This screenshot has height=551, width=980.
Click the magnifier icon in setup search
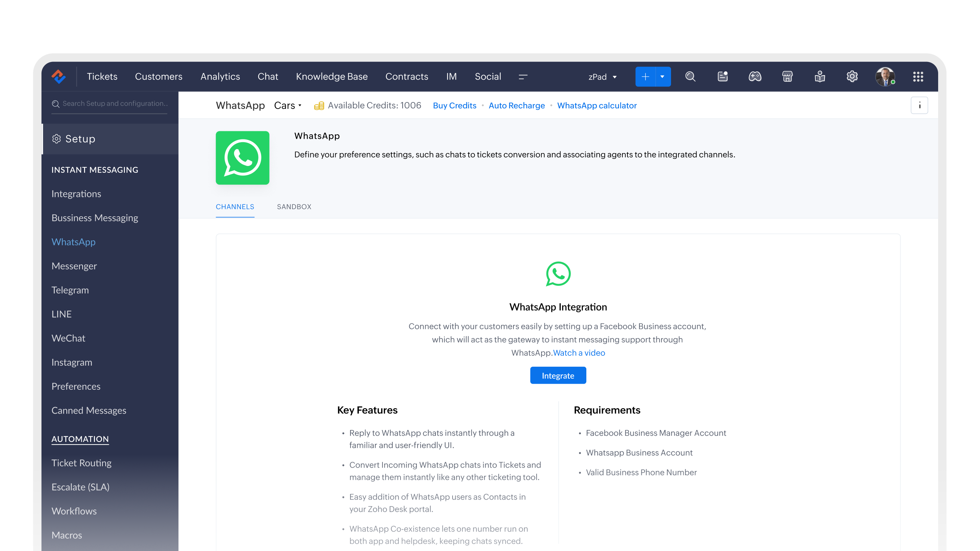coord(55,104)
